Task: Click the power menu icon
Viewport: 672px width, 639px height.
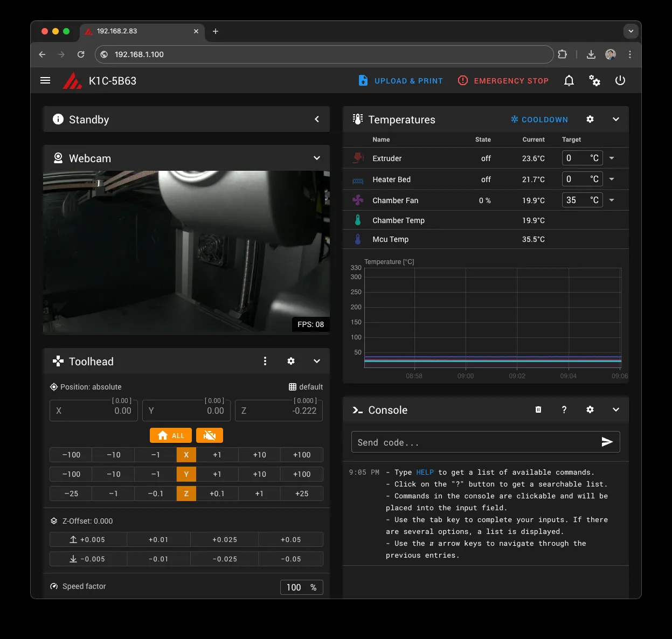Action: pos(620,80)
